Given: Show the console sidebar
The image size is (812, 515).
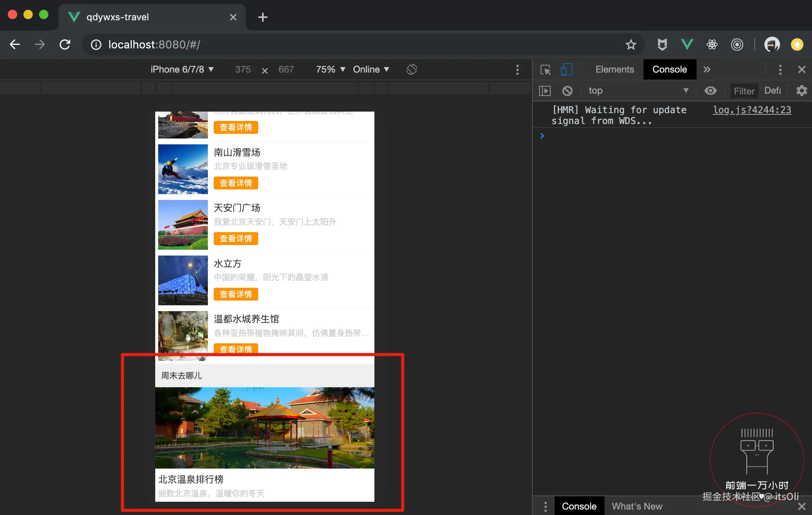Looking at the screenshot, I should 545,91.
